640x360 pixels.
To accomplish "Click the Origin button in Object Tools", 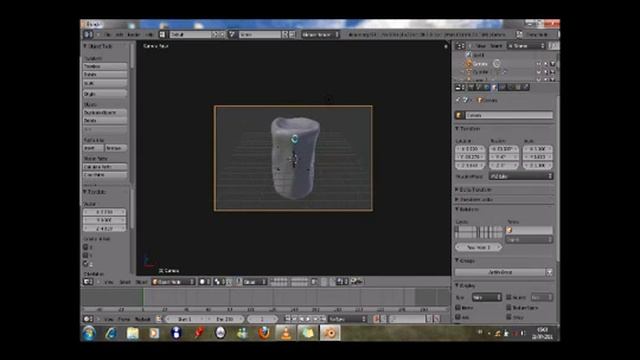I will [x=105, y=93].
